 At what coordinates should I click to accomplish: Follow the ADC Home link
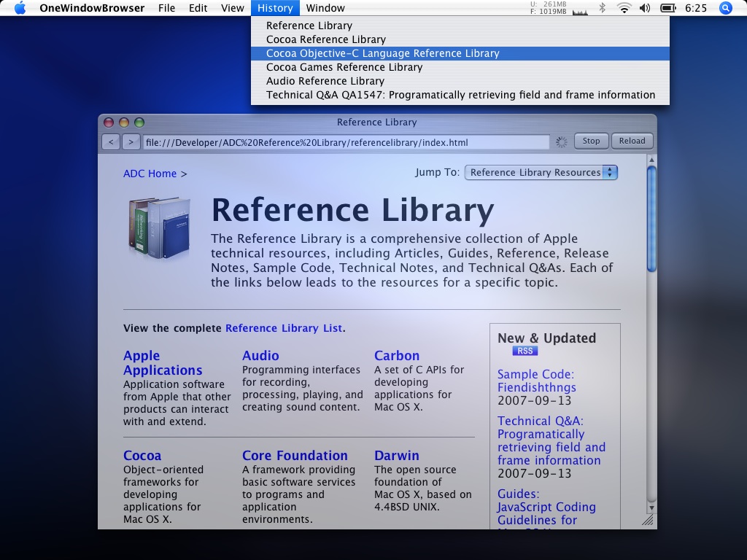pos(150,174)
